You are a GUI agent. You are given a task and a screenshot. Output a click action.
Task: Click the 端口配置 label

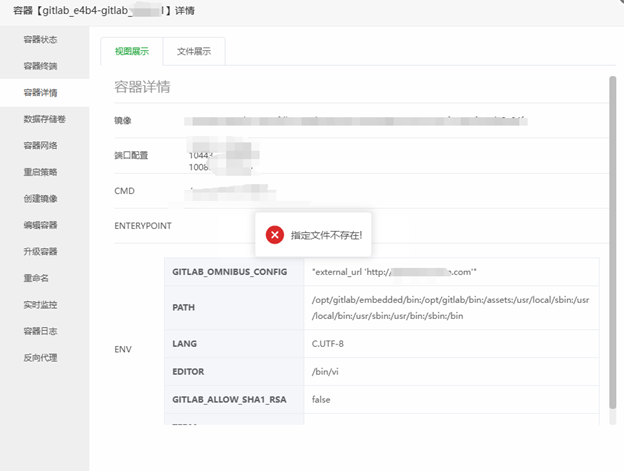pos(131,155)
